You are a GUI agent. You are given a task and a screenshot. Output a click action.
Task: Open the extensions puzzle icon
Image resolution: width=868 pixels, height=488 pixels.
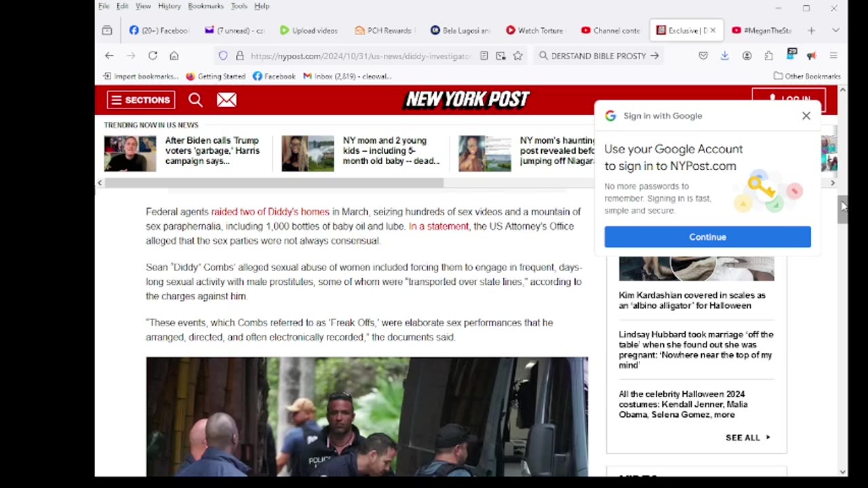click(x=768, y=56)
